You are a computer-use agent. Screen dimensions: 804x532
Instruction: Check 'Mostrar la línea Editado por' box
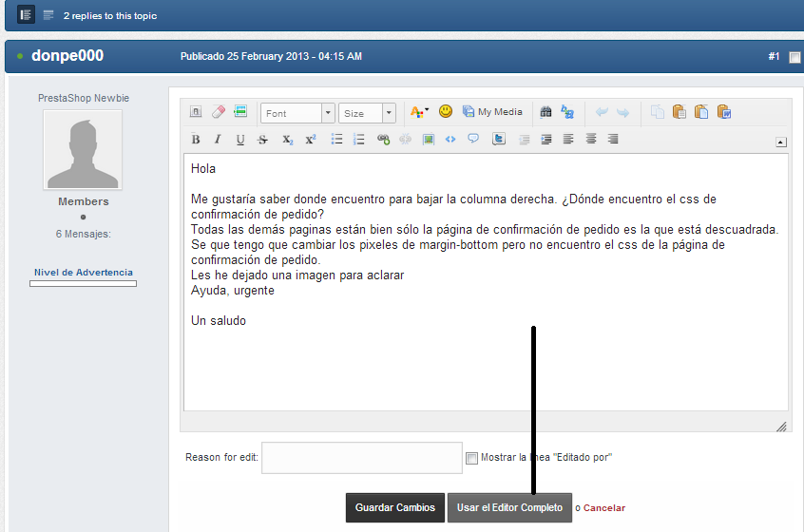(471, 458)
